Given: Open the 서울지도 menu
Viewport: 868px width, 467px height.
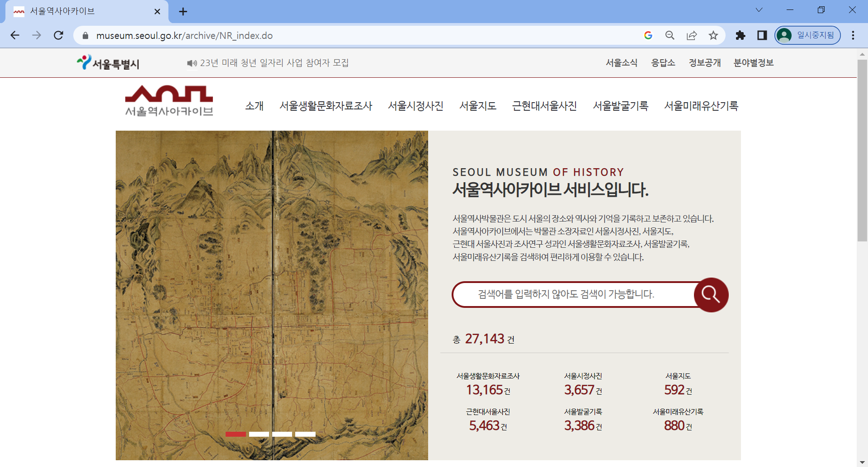Looking at the screenshot, I should tap(478, 106).
